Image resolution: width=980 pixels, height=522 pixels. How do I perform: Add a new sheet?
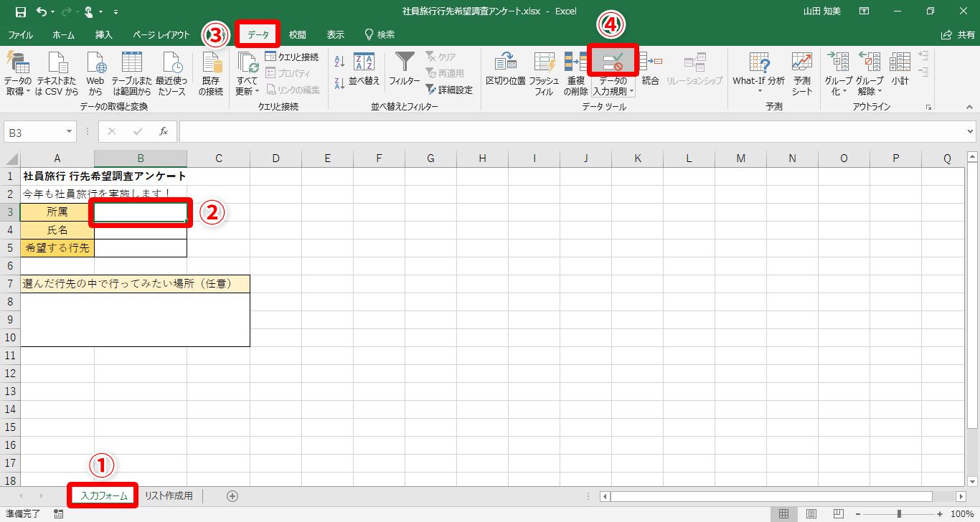tap(232, 495)
